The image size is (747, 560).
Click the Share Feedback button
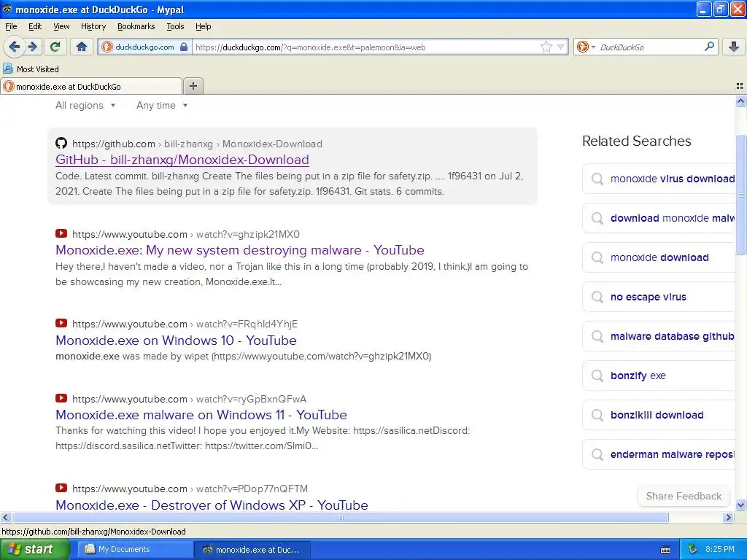tap(684, 496)
